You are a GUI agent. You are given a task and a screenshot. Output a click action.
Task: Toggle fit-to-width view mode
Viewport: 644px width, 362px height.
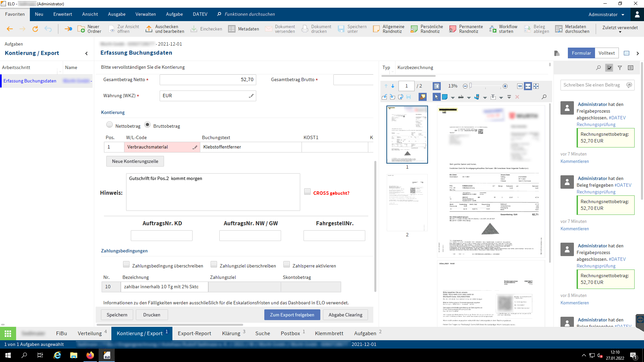click(528, 86)
